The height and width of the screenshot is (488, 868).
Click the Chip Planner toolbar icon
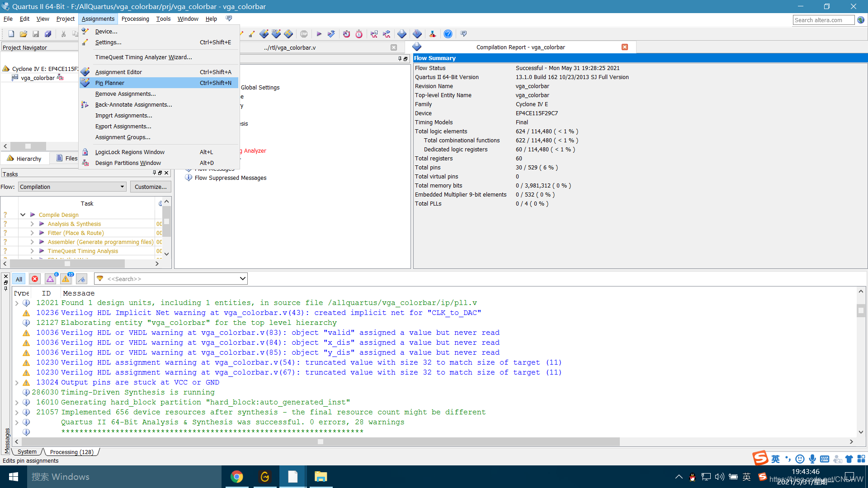coord(288,34)
